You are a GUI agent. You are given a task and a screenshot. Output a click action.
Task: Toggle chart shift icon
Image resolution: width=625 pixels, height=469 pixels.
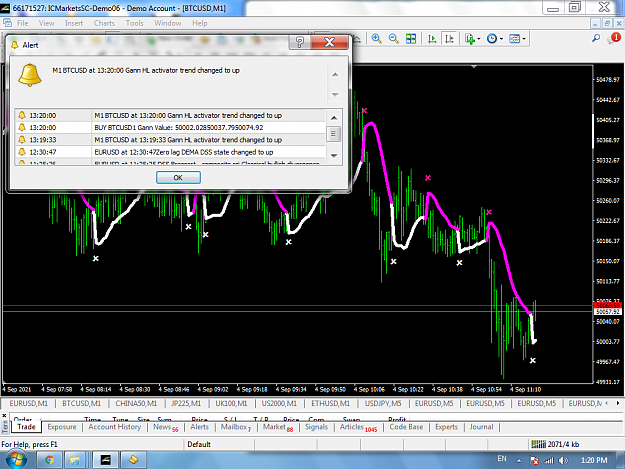[449, 39]
